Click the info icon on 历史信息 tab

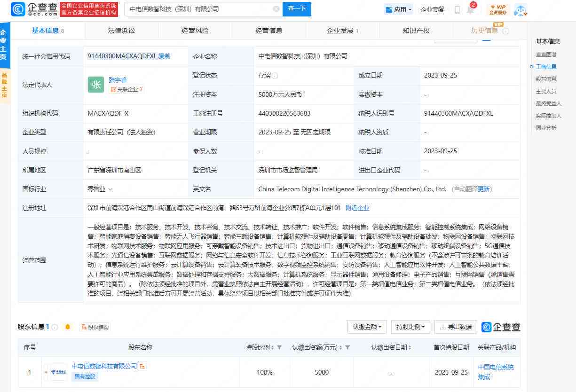pyautogui.click(x=505, y=31)
